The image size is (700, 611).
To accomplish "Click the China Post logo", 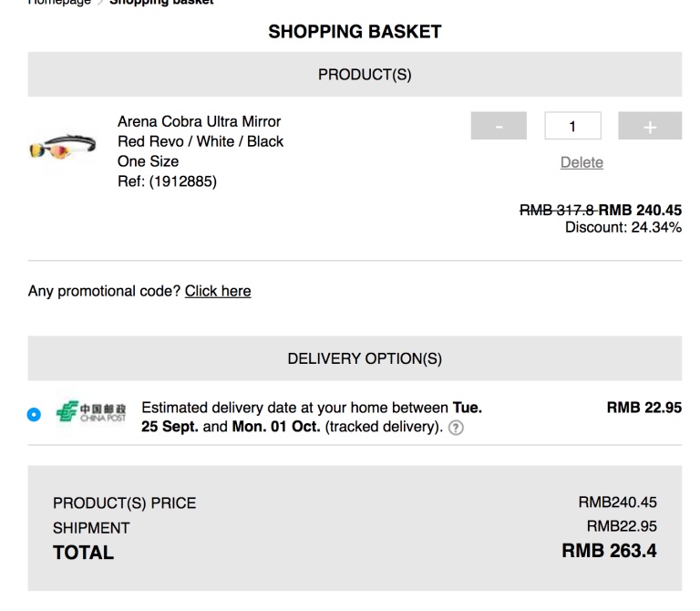I will (x=91, y=412).
